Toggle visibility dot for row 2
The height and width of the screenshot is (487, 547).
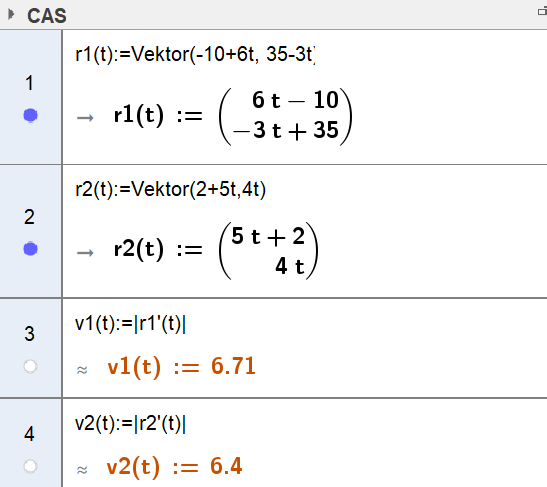[x=30, y=249]
